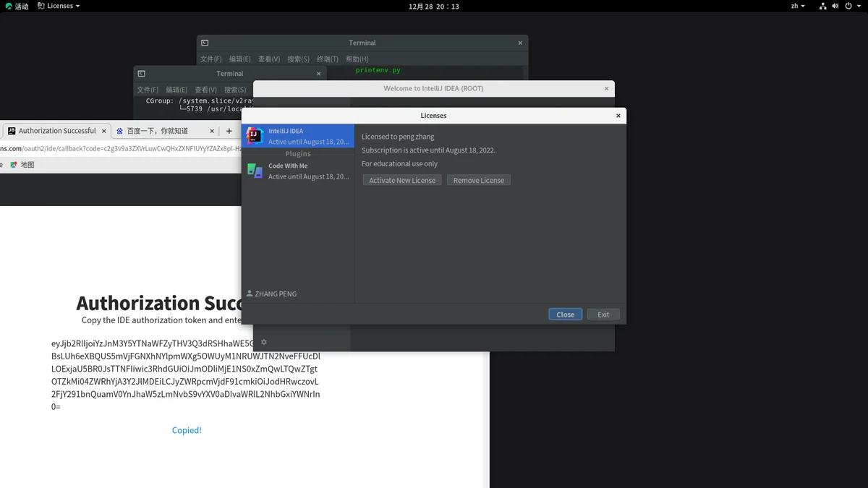
Task: Open the Google Maps bookmark icon
Action: click(x=14, y=165)
